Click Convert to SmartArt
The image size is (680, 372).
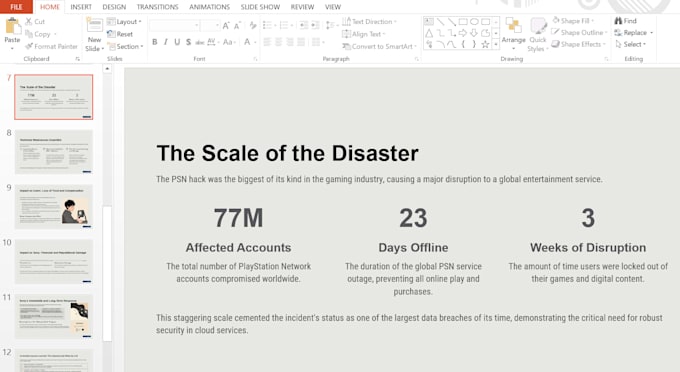point(379,46)
